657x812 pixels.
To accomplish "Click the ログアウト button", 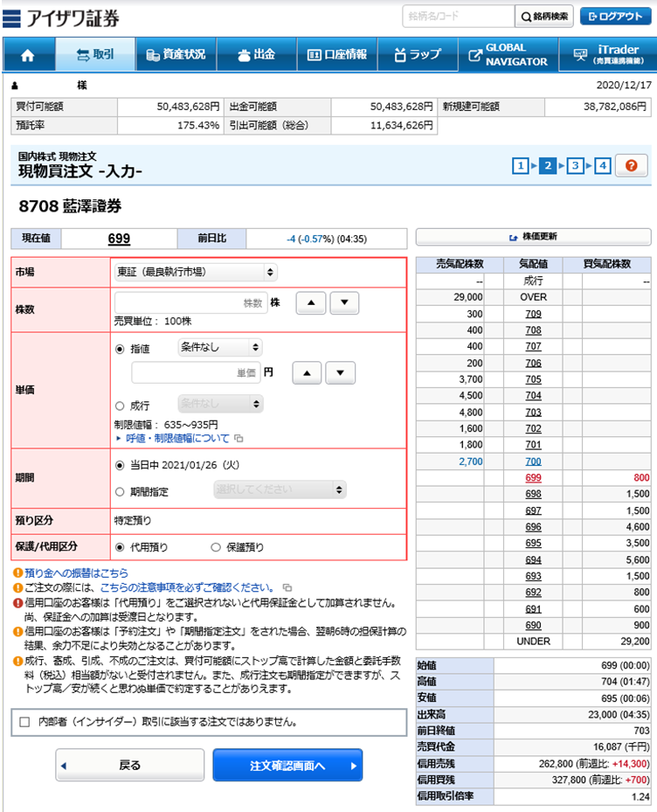I will [616, 16].
